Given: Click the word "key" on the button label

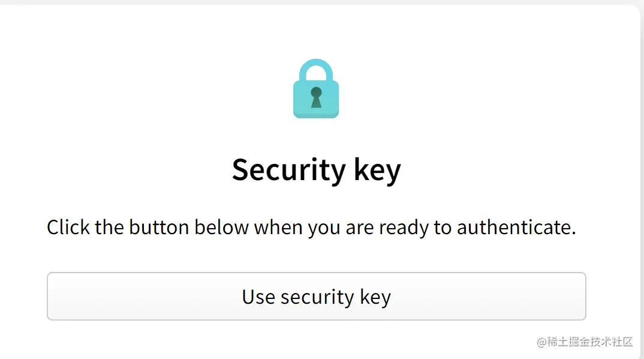Looking at the screenshot, I should 376,297.
